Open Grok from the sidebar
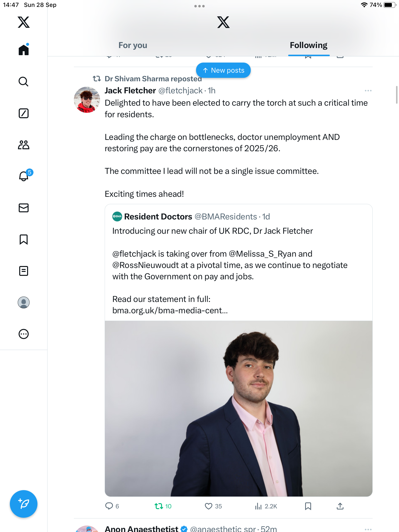 (24, 113)
